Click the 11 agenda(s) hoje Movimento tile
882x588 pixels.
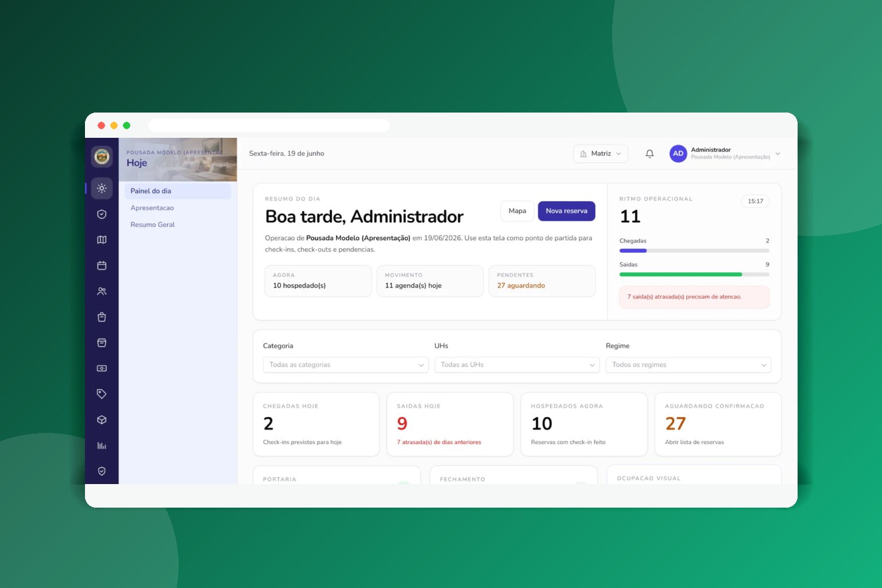(x=430, y=281)
